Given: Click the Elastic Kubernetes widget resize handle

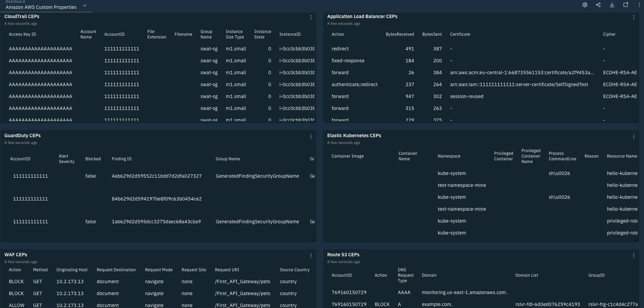Looking at the screenshot, I should [636, 240].
